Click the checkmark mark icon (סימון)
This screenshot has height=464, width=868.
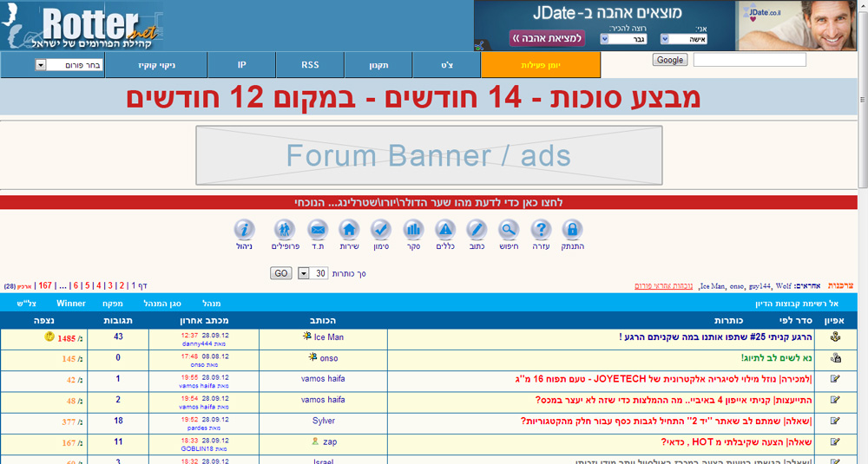pyautogui.click(x=380, y=230)
